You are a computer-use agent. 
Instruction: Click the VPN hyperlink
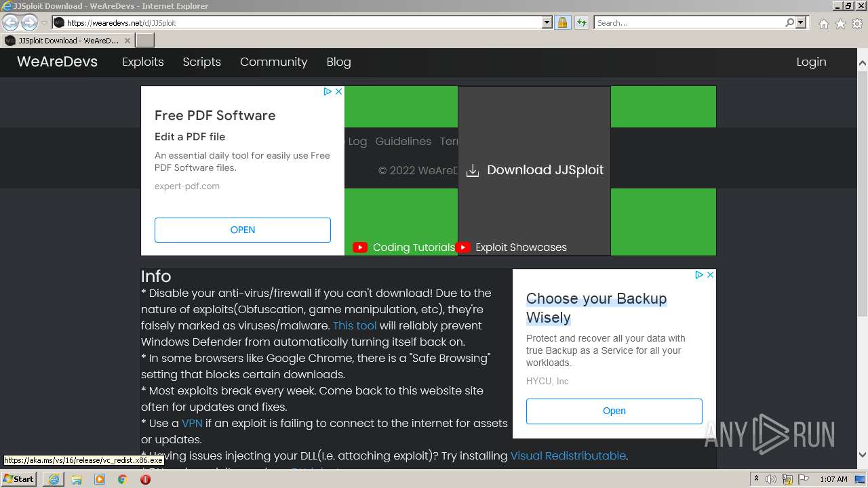[x=192, y=423]
